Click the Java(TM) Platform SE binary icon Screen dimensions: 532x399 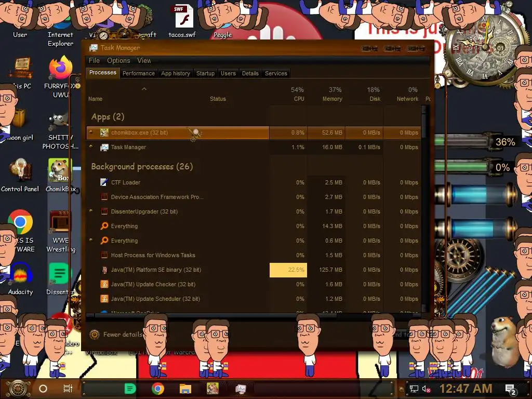104,270
